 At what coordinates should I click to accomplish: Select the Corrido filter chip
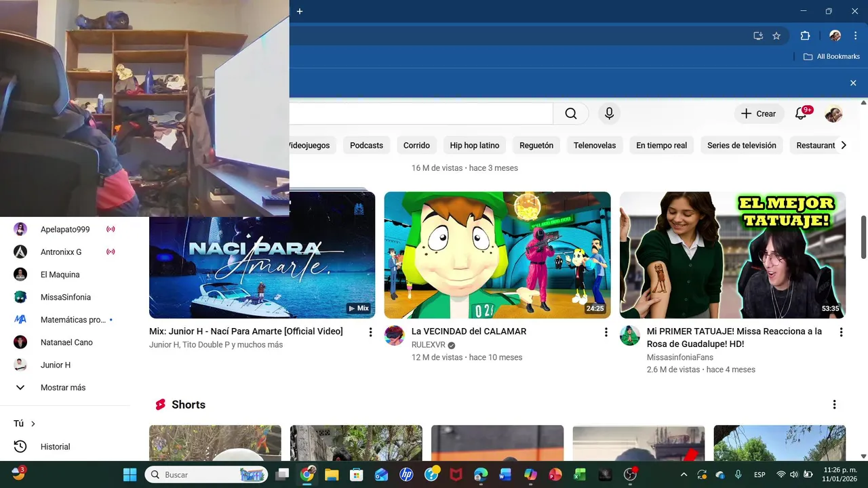(x=416, y=145)
